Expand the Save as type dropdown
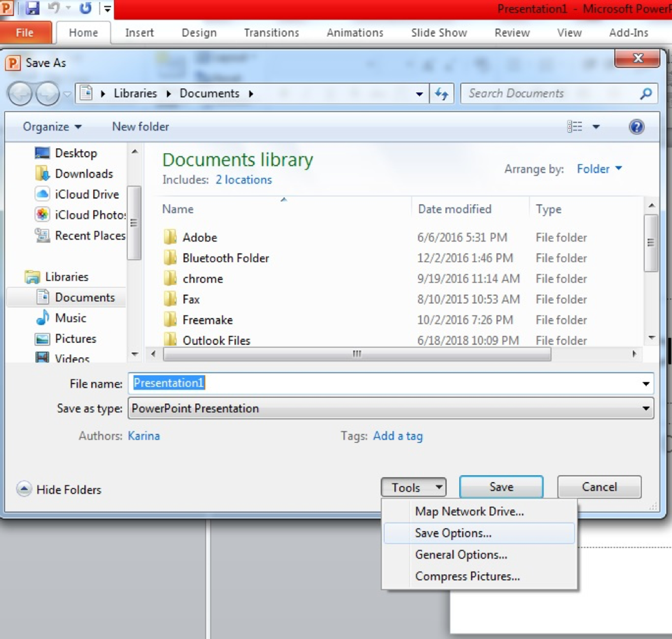Image resolution: width=672 pixels, height=639 pixels. coord(645,408)
